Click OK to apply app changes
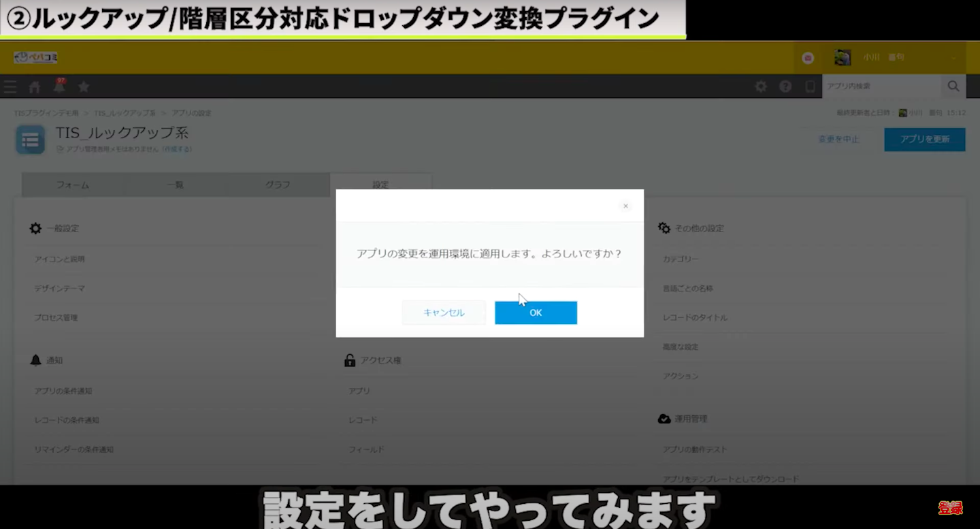Viewport: 980px width, 529px height. [x=536, y=312]
